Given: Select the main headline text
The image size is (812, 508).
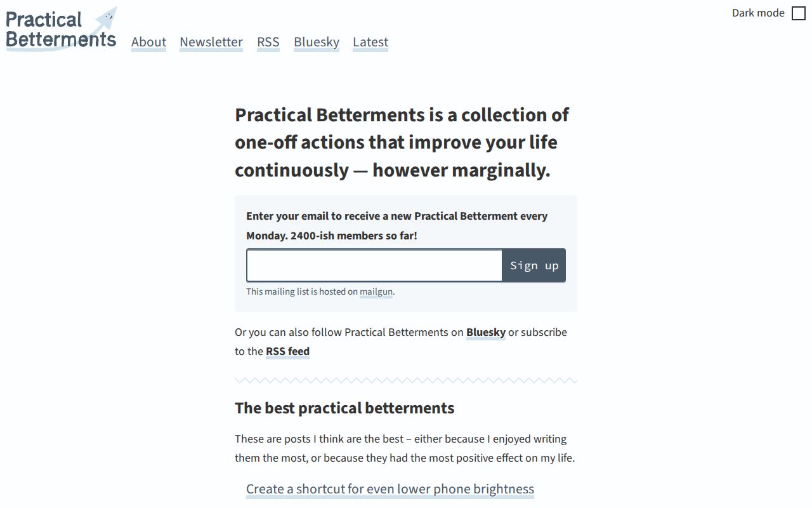Looking at the screenshot, I should click(x=402, y=142).
